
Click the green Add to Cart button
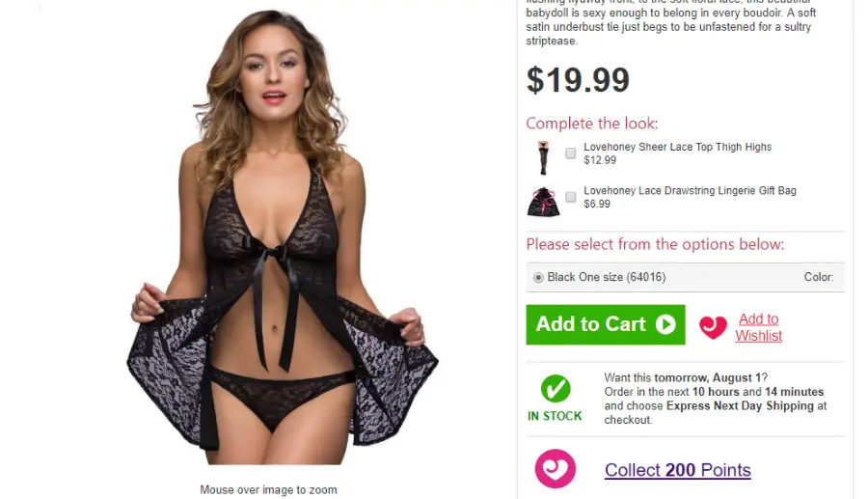605,324
